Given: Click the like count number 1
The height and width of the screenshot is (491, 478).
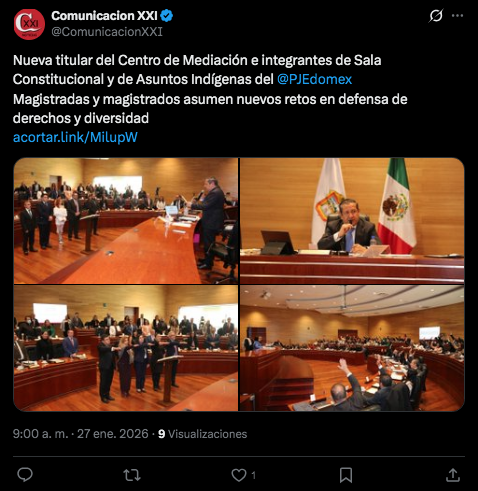Looking at the screenshot, I should 253,475.
